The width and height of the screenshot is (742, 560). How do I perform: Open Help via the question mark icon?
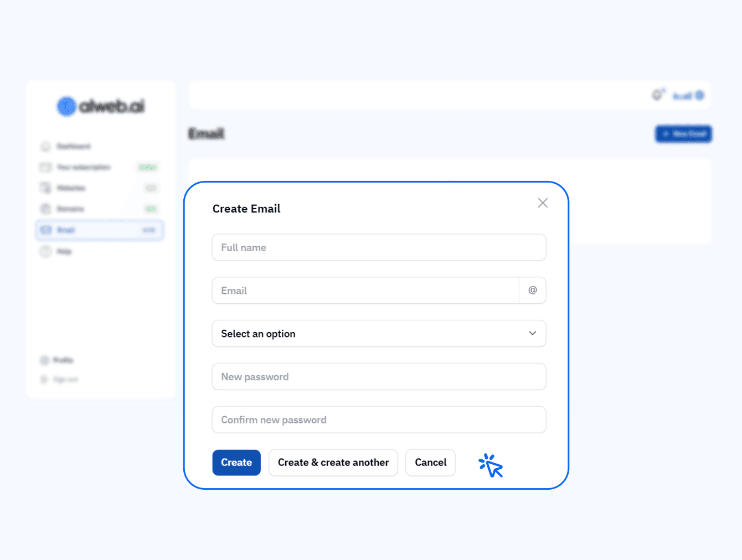click(x=45, y=251)
